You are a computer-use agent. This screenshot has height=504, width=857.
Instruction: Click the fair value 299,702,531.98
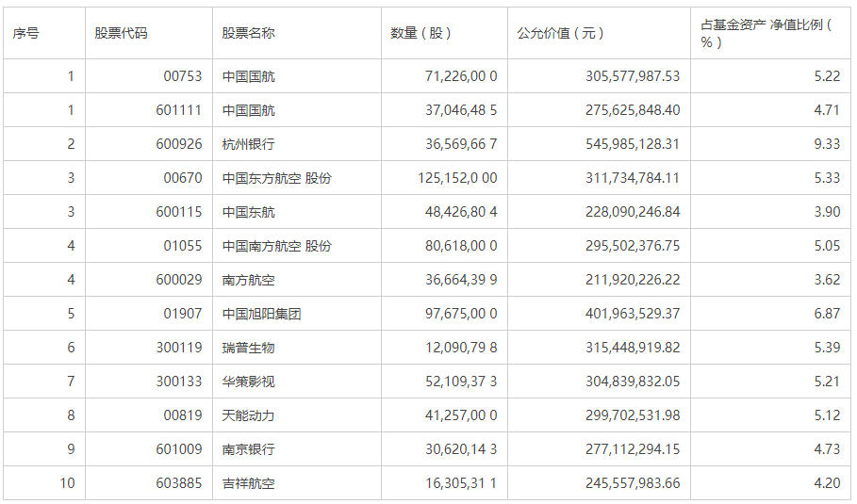point(633,415)
